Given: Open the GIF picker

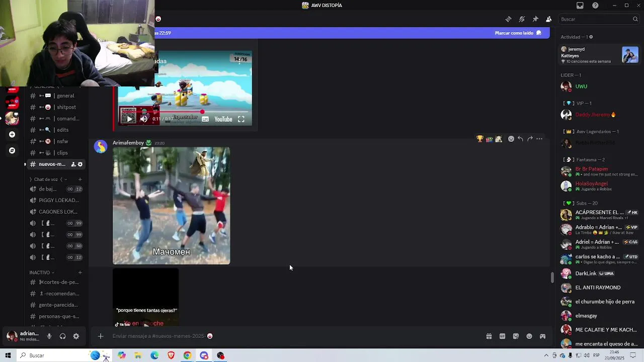Looking at the screenshot, I should (x=502, y=336).
